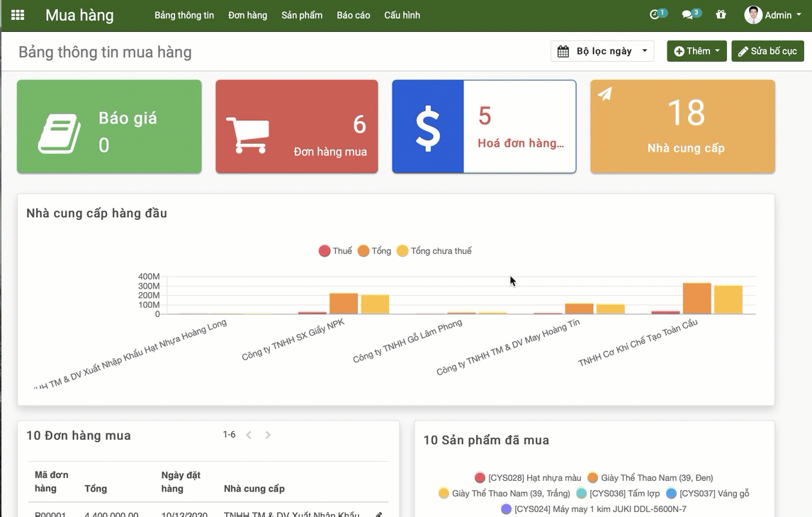This screenshot has width=812, height=517.
Task: Open the apps grid menu icon
Action: 18,15
